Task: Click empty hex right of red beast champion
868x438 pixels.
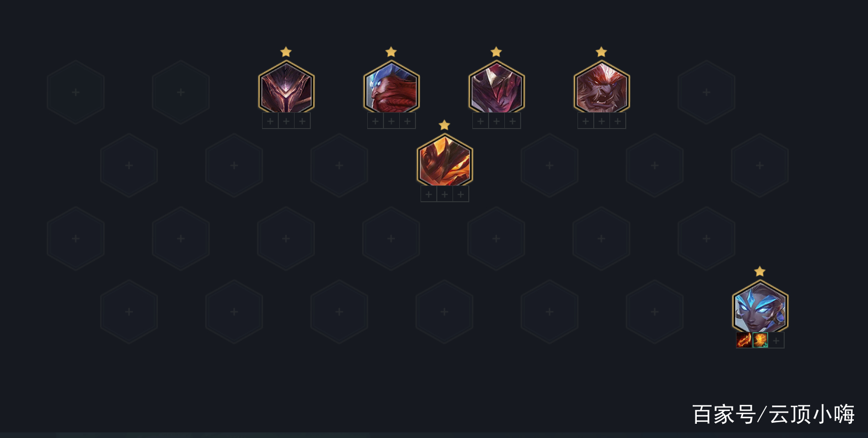Action: [x=706, y=92]
